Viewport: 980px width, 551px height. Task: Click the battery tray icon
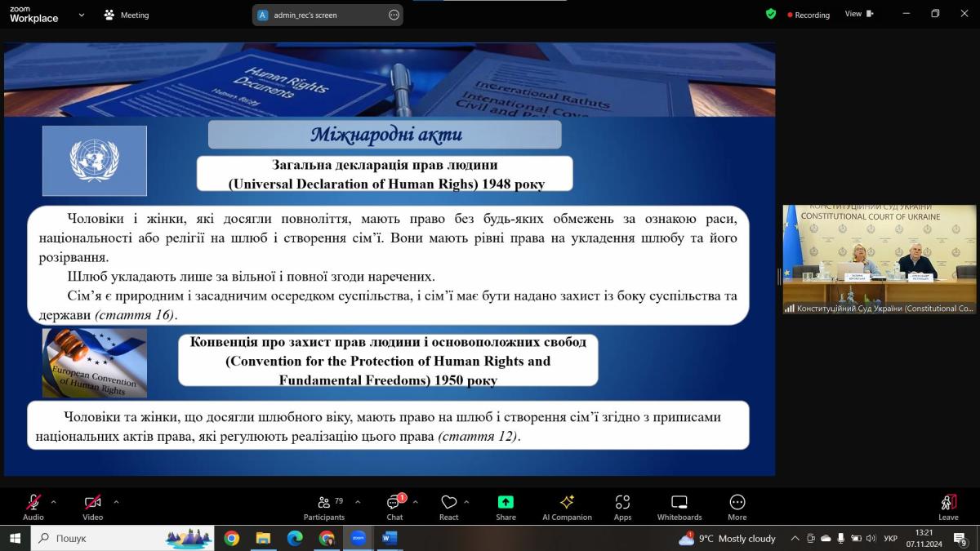[856, 539]
